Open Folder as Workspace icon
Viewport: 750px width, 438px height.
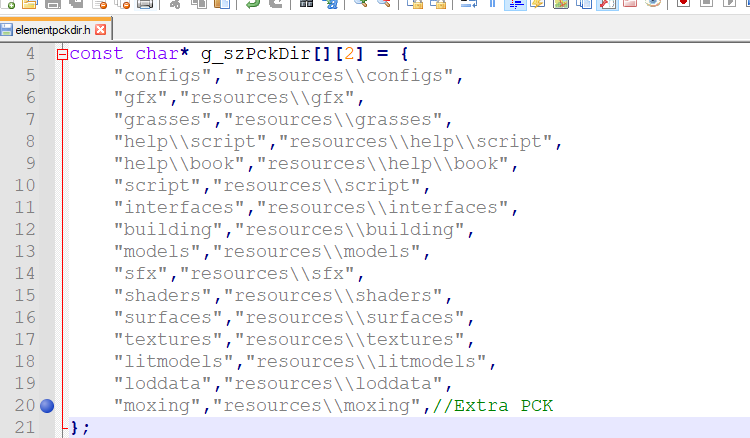point(630,4)
